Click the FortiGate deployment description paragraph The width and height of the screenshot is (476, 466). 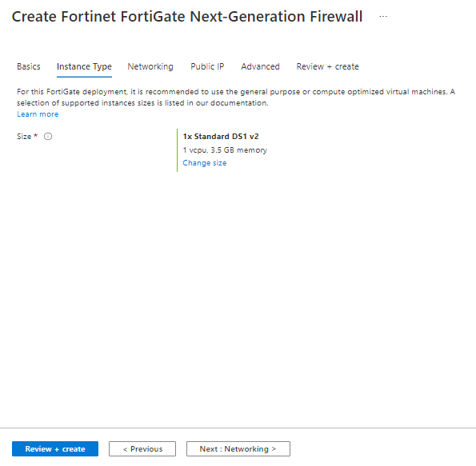[236, 97]
